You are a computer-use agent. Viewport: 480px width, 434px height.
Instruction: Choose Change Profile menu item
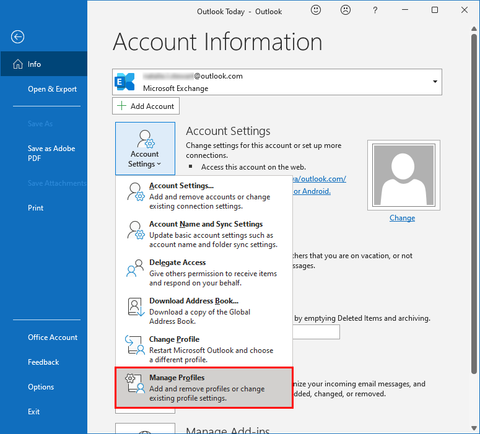[x=204, y=349]
